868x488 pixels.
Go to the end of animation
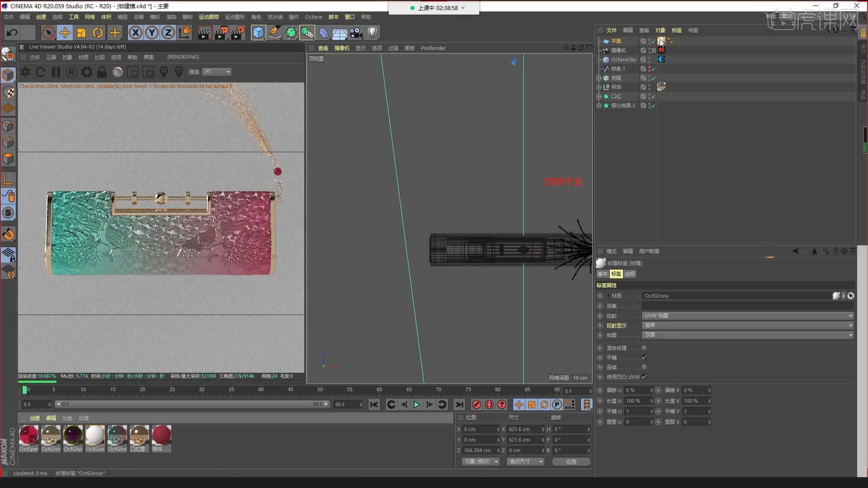tap(459, 404)
